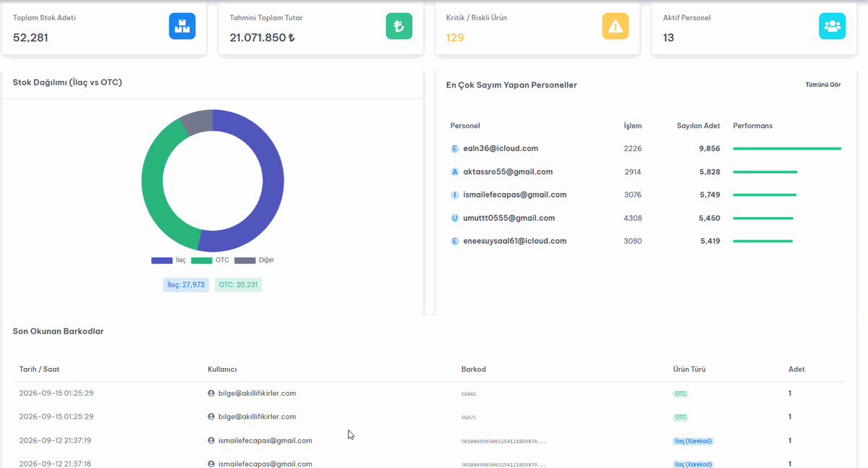The image size is (868, 468).
Task: Click the cyan people icon in Aktif Personel card
Action: point(832,27)
